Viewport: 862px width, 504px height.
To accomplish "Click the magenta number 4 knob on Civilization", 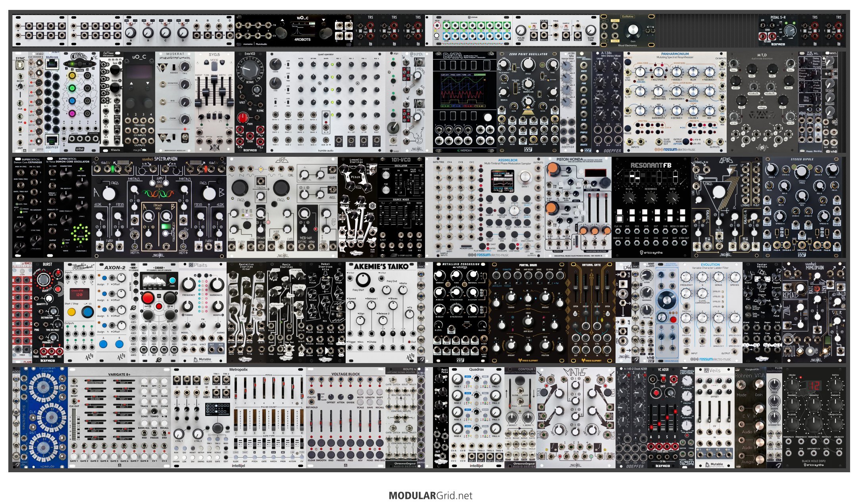I will click(x=72, y=114).
